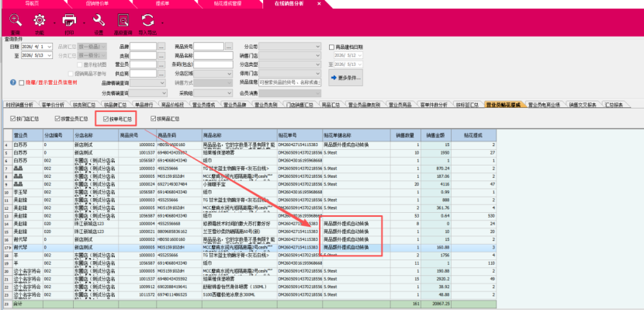
Task: Toggle 按商品汇总 checkbox
Action: click(153, 119)
